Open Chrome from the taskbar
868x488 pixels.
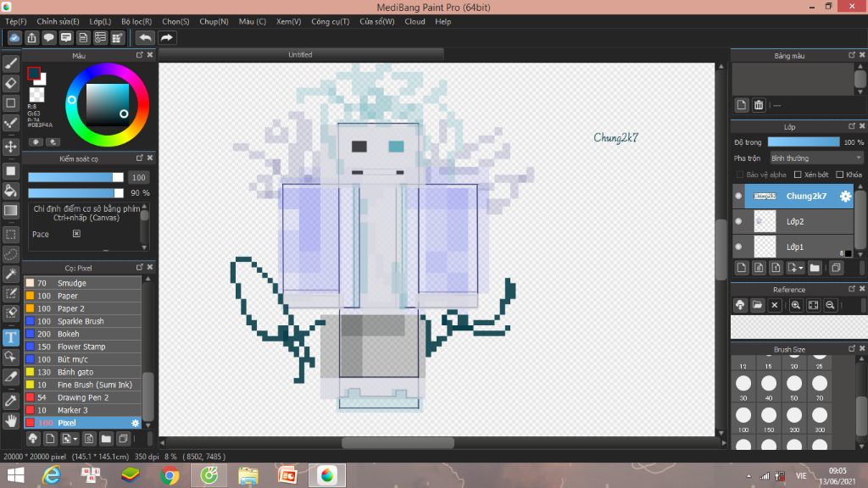170,475
